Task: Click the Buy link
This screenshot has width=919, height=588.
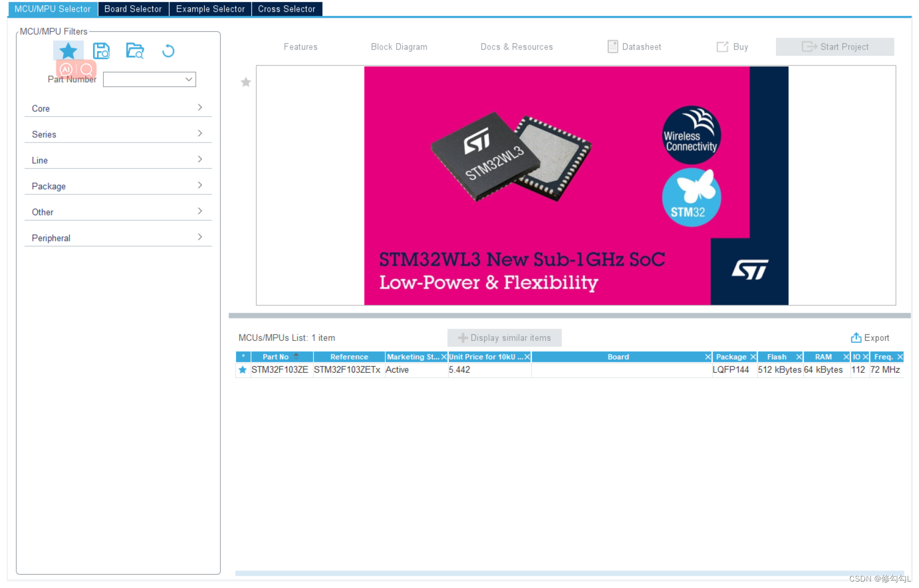Action: coord(732,47)
